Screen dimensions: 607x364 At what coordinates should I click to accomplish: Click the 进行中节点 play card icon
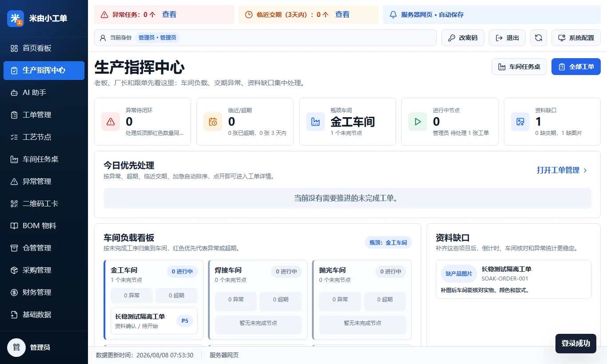tap(418, 122)
